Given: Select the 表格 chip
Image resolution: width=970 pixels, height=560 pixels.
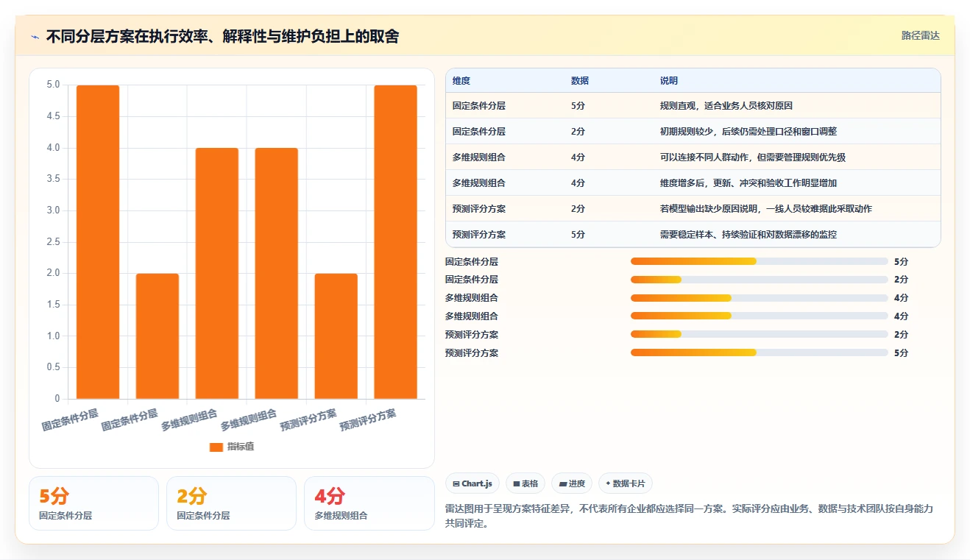Looking at the screenshot, I should [x=525, y=483].
